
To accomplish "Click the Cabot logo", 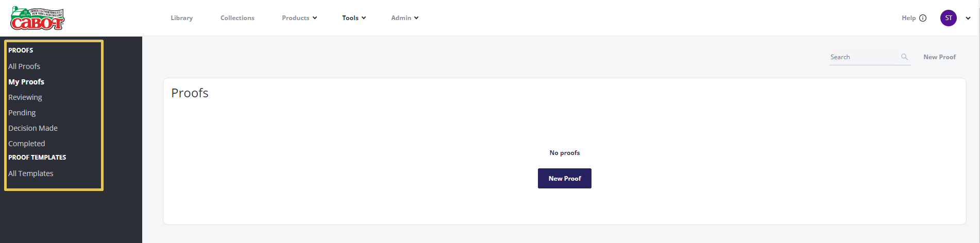I will tap(38, 19).
